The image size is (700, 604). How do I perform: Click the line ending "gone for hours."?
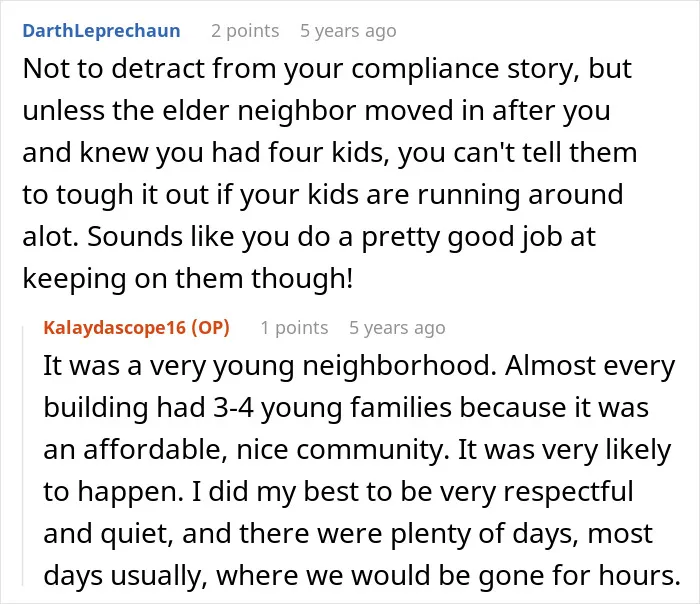click(x=362, y=575)
